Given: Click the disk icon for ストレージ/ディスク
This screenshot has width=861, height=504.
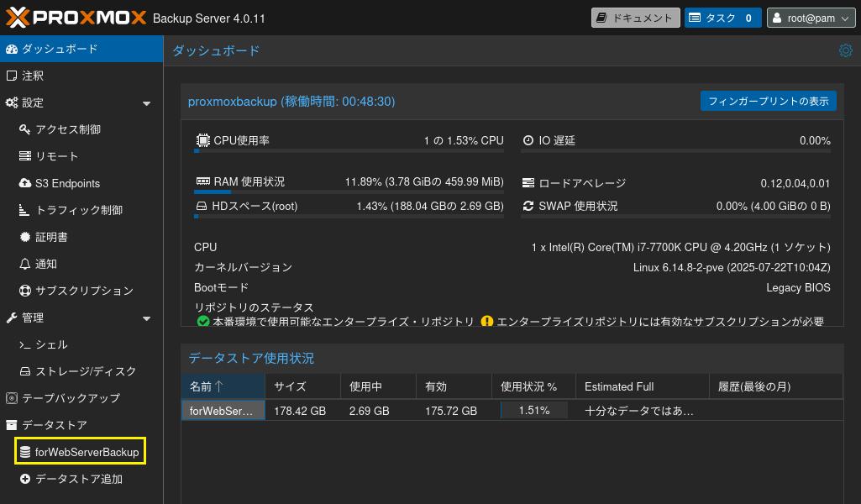Looking at the screenshot, I should pos(24,371).
